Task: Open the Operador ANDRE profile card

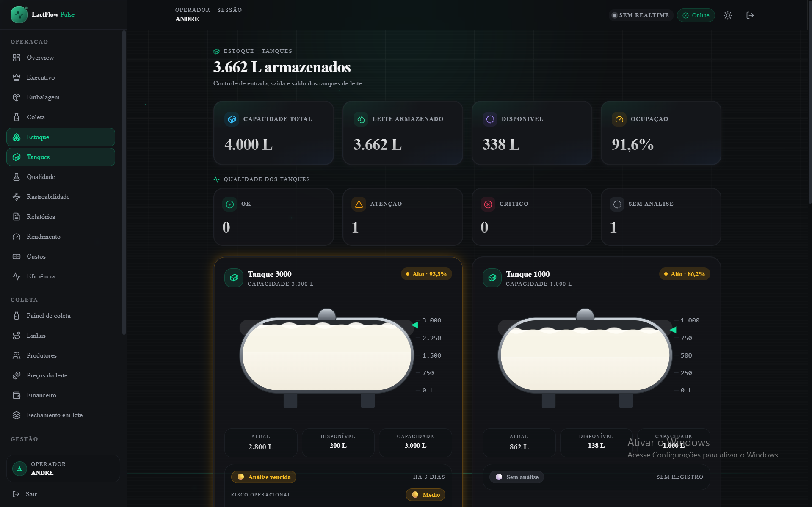Action: [x=63, y=468]
